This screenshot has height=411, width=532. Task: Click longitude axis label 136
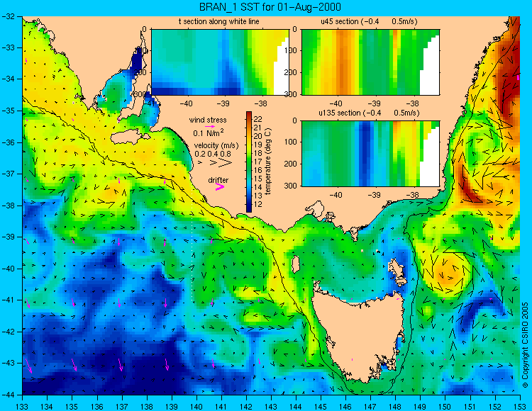click(97, 406)
